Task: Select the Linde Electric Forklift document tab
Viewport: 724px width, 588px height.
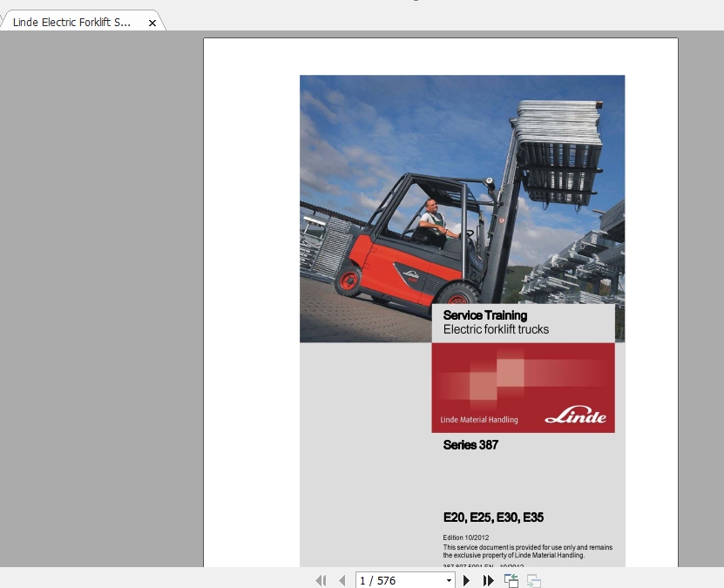Action: (72, 23)
